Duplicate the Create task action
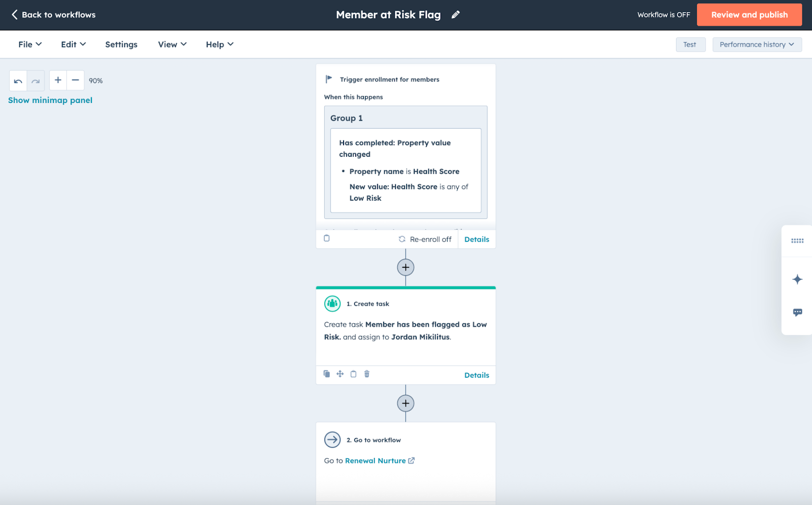Viewport: 812px width, 505px height. (x=327, y=374)
